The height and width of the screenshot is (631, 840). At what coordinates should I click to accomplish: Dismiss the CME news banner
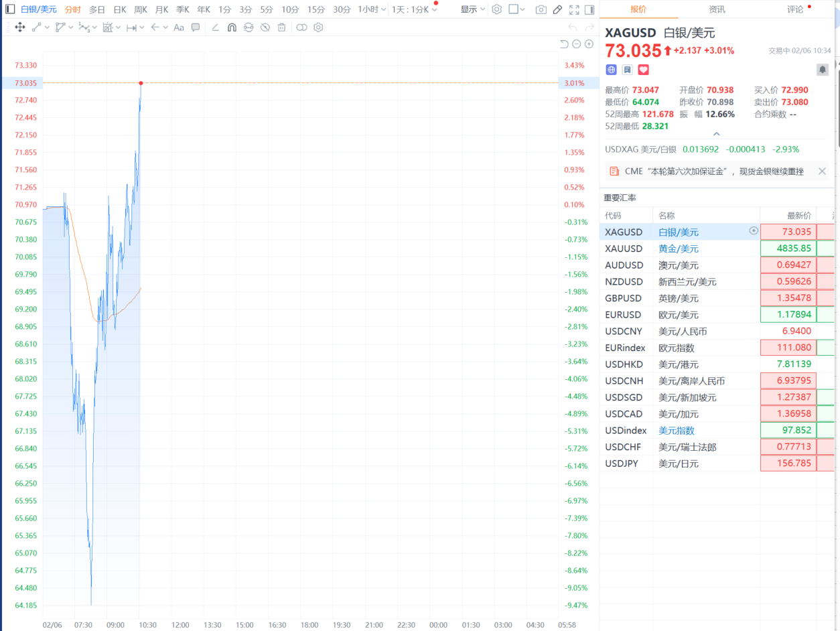tap(822, 171)
